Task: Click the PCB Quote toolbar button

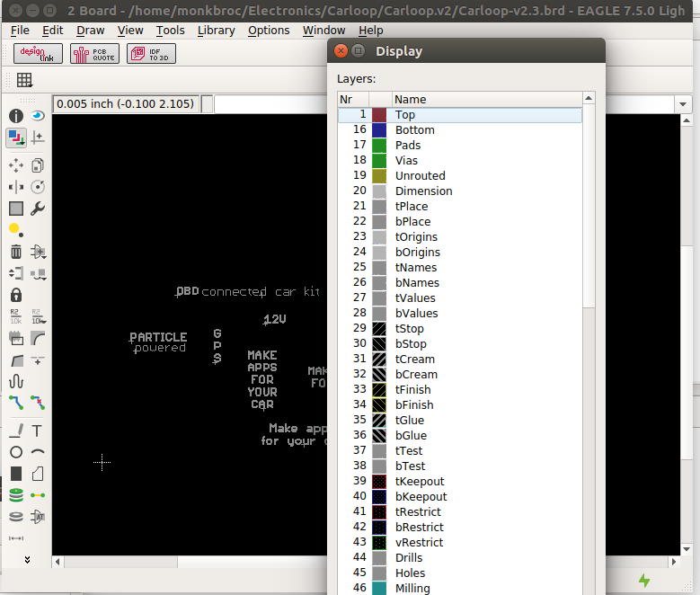Action: coord(94,54)
